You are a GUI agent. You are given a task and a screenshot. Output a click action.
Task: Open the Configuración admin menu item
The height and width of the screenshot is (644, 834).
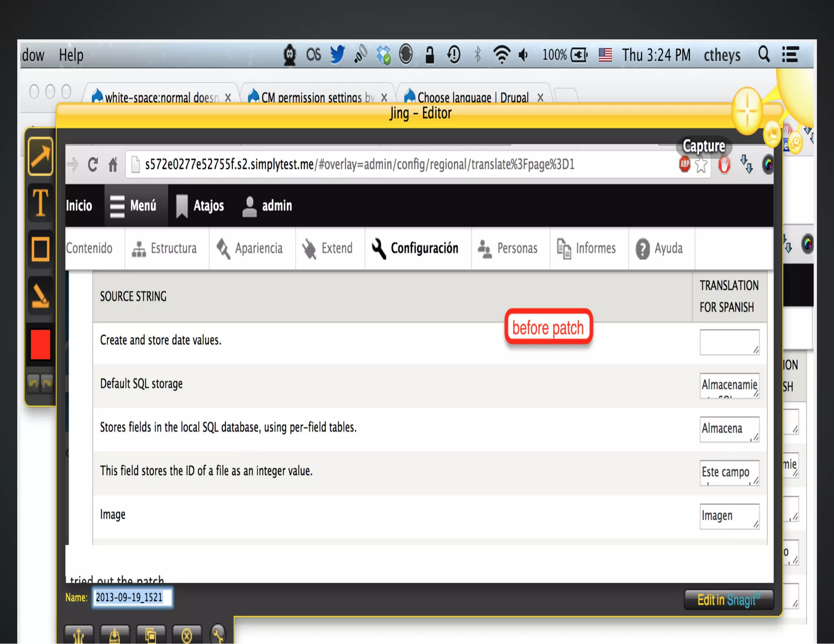click(416, 248)
